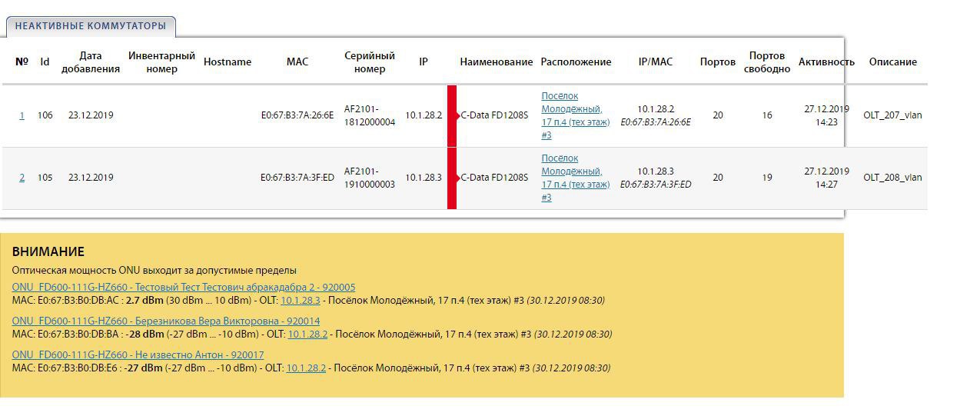This screenshot has width=980, height=416.
Task: Select Id cell 105
Action: point(45,178)
